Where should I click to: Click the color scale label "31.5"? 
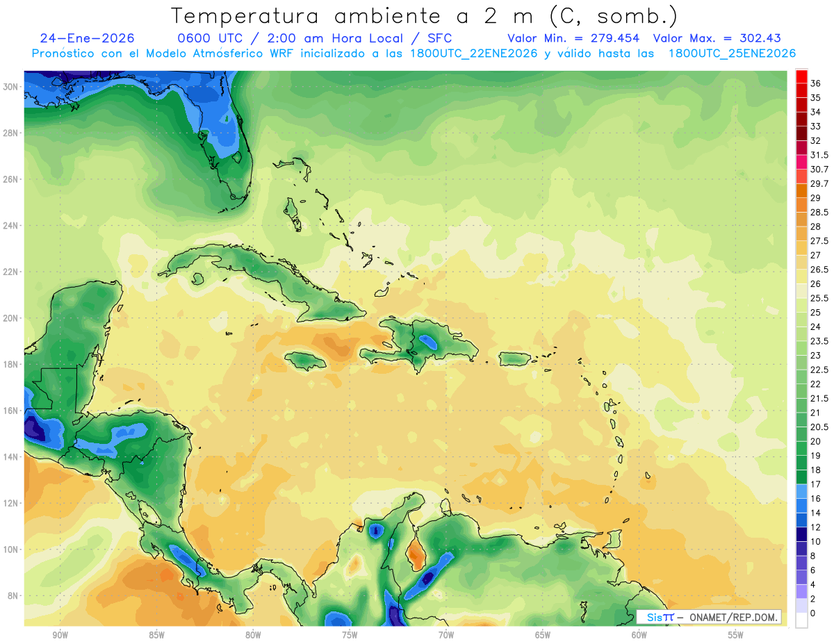(x=819, y=154)
